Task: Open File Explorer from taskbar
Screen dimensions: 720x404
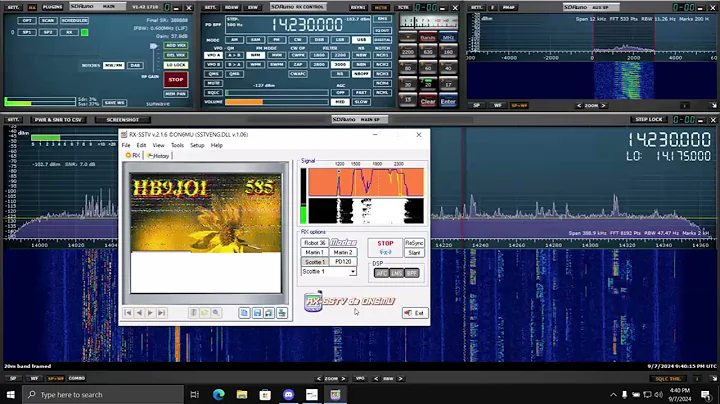Action: coord(242,394)
